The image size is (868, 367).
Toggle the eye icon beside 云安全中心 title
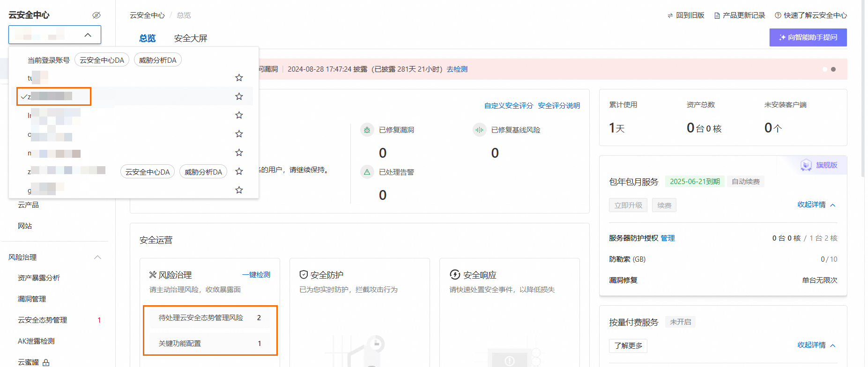(96, 15)
